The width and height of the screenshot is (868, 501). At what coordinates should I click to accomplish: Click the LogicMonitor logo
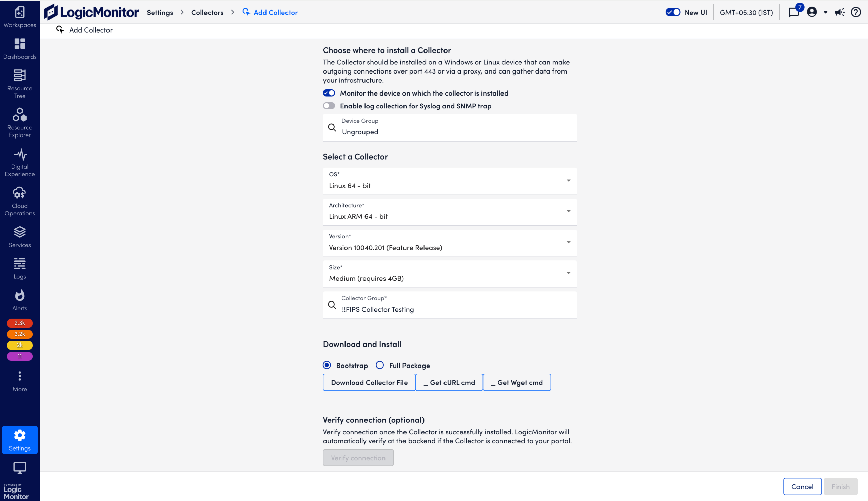point(91,12)
